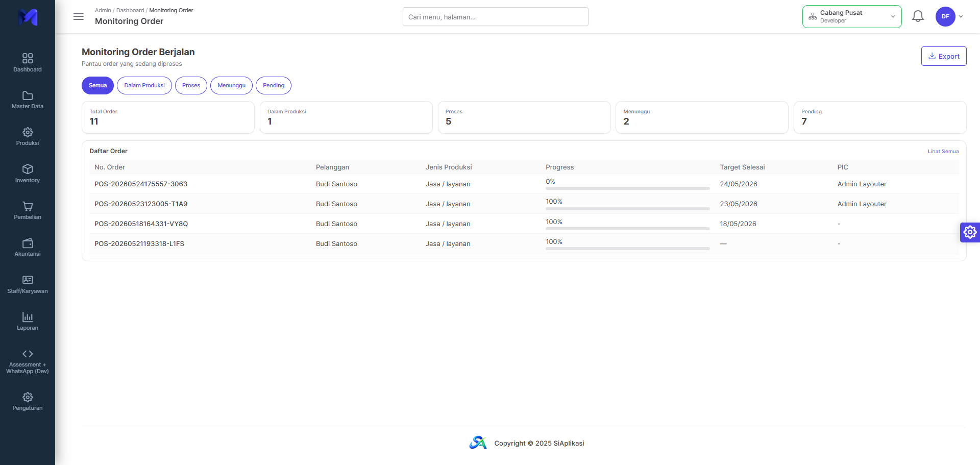Open Inventory box icon
Screen dimensions: 980x465
28,169
